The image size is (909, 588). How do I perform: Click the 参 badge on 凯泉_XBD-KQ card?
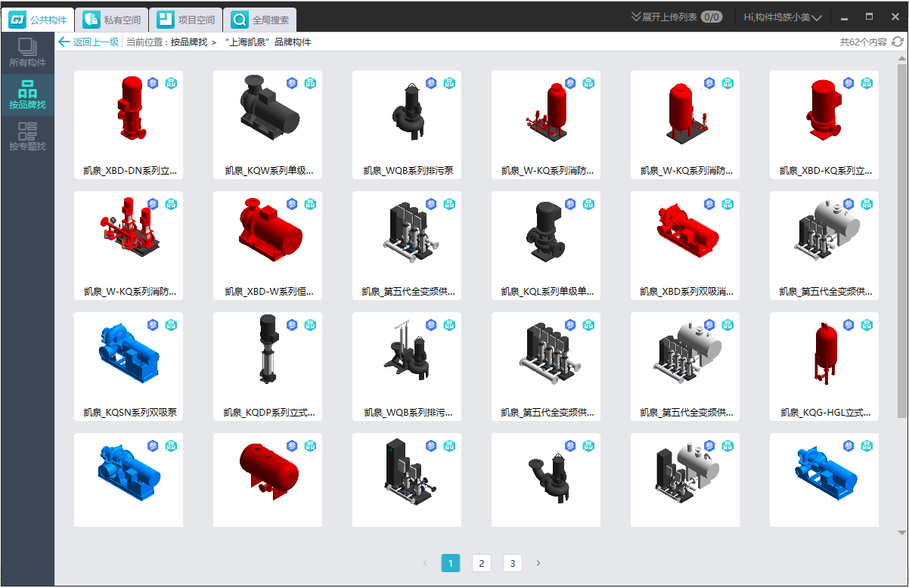click(x=849, y=83)
